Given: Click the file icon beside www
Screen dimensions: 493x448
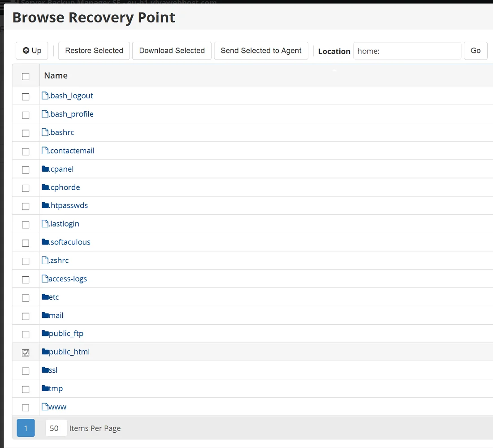Looking at the screenshot, I should pyautogui.click(x=43, y=406).
